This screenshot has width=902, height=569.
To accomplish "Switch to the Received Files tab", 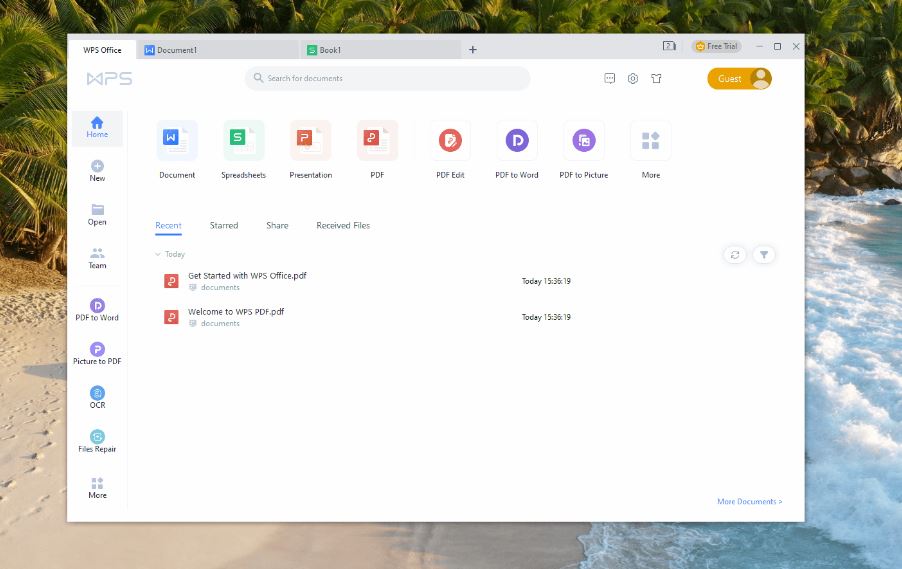I will [343, 226].
